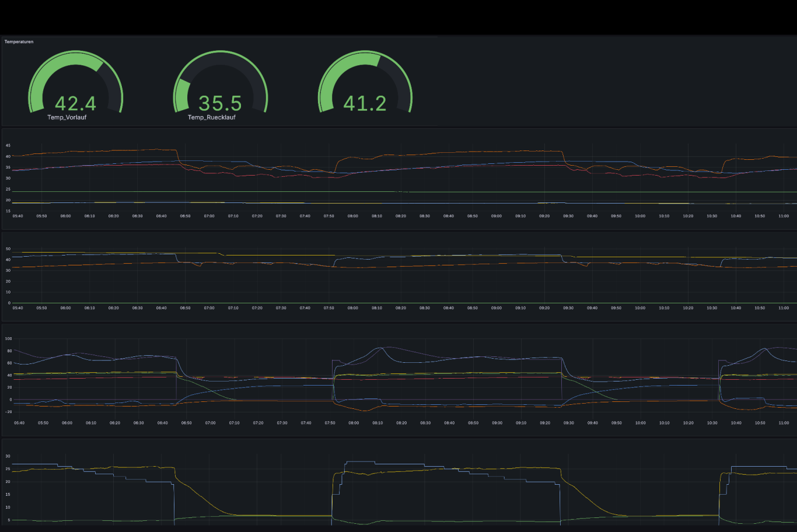Click the 0 y-axis label on second chart
Screen dimensions: 797x532
click(9, 303)
